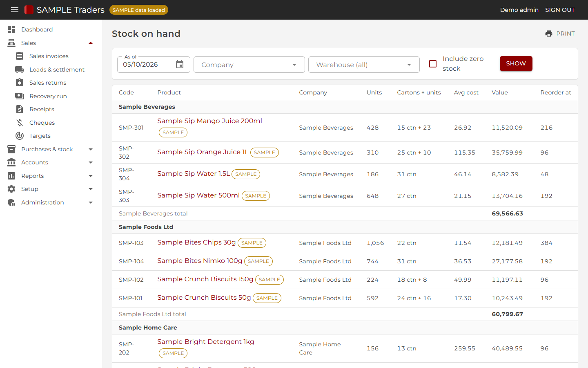The height and width of the screenshot is (368, 588).
Task: Open the Company dropdown filter
Action: 249,65
